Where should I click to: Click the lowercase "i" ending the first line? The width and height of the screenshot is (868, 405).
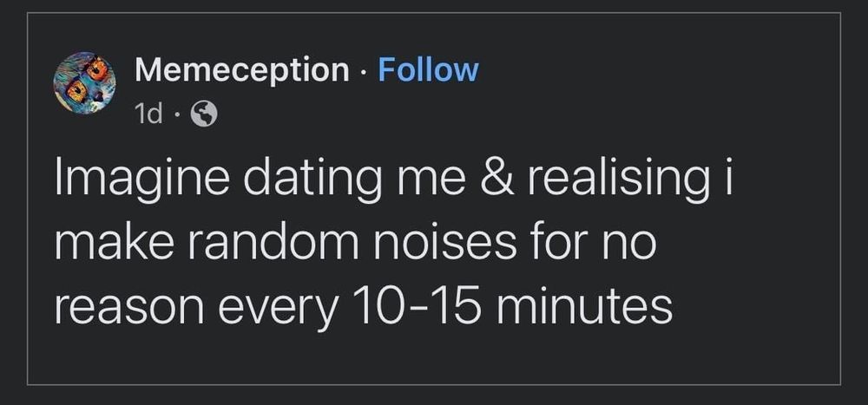[728, 178]
